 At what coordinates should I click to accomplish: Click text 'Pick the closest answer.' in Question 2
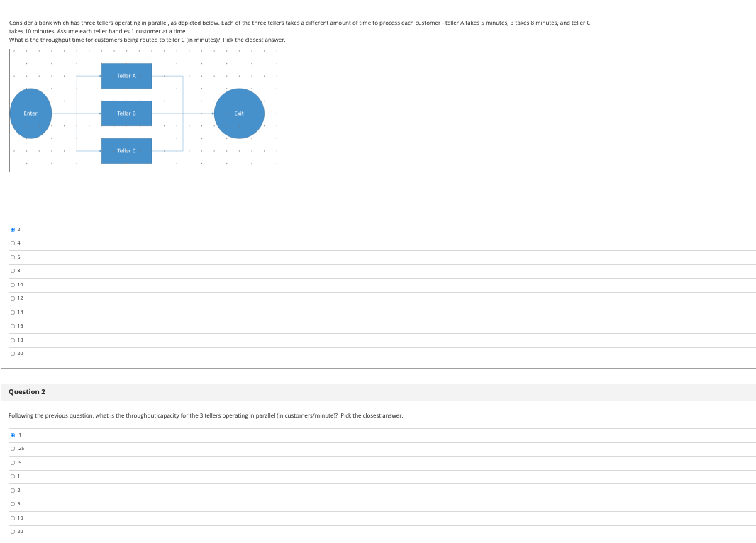(372, 415)
